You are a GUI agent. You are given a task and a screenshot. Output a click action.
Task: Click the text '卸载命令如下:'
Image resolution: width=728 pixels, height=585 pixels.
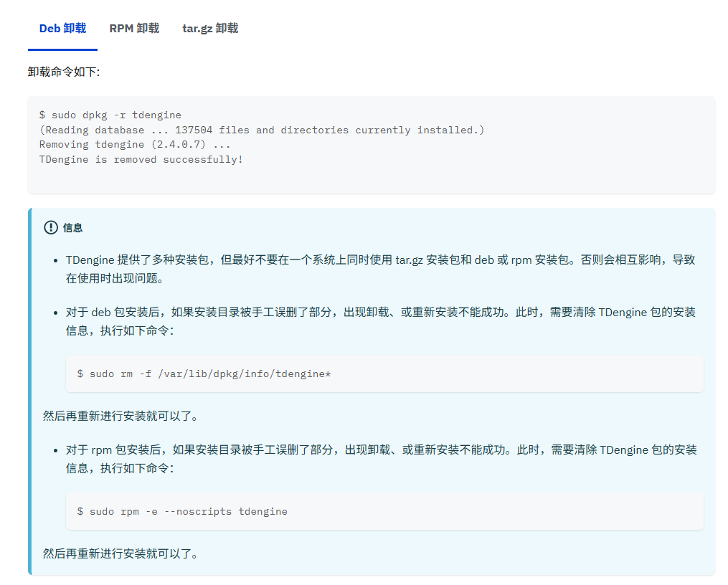click(x=64, y=72)
